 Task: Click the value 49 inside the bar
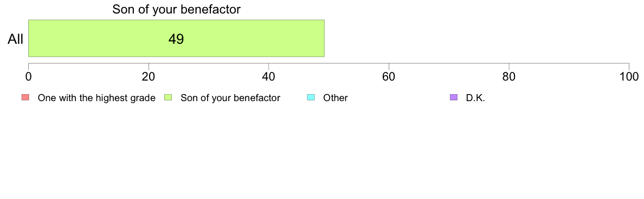click(176, 39)
